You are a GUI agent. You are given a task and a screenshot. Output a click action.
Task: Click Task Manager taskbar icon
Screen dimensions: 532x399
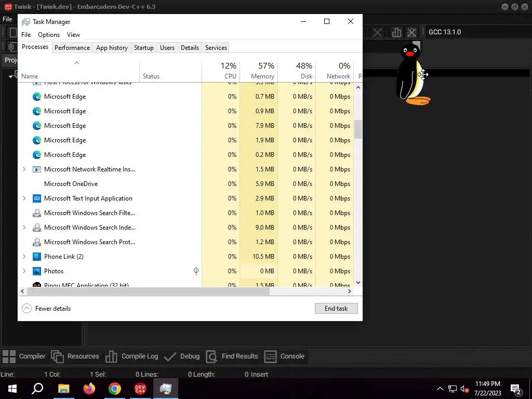(x=166, y=389)
